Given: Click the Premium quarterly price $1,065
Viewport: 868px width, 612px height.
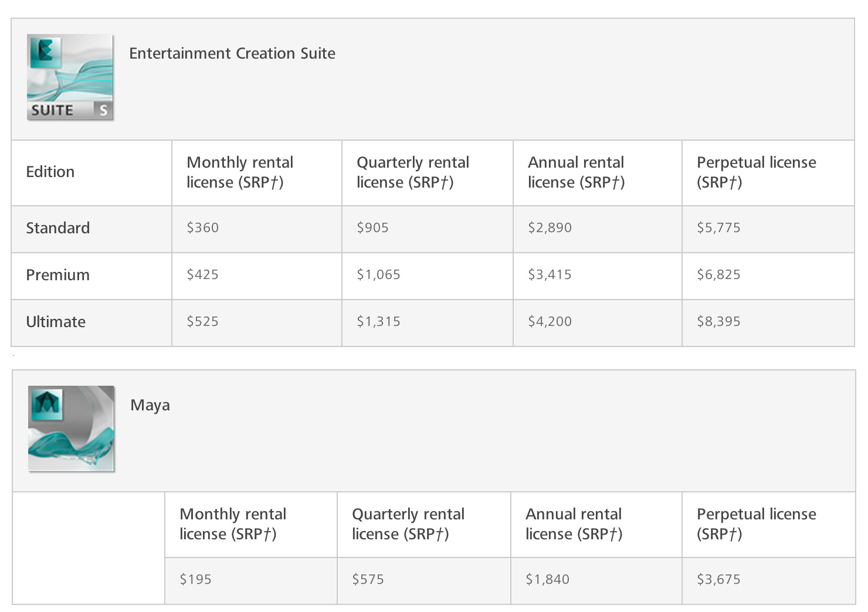Looking at the screenshot, I should [x=378, y=274].
